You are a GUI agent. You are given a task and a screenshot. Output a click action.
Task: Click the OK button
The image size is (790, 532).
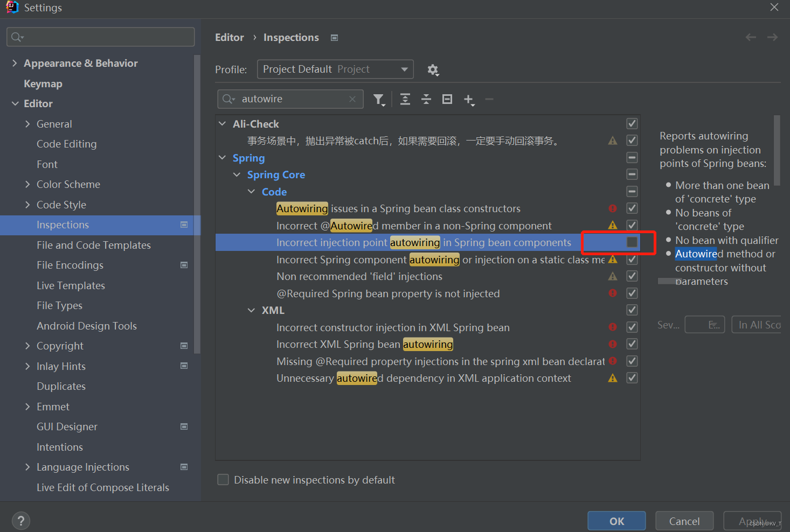click(616, 520)
